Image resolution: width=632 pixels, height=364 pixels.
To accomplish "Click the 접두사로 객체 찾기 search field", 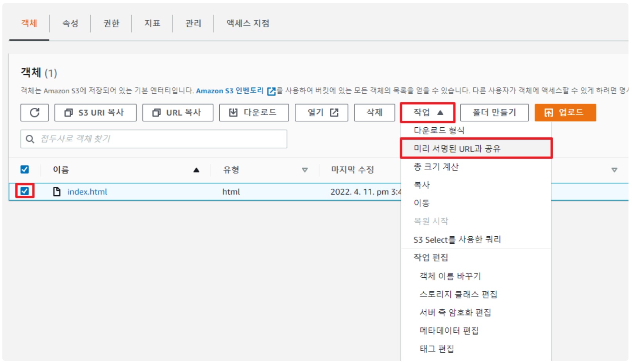I will 154,139.
